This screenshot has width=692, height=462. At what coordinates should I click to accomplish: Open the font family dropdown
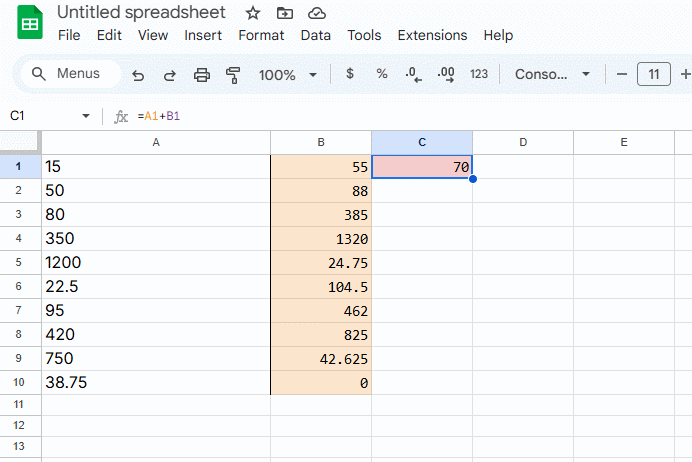coord(552,74)
